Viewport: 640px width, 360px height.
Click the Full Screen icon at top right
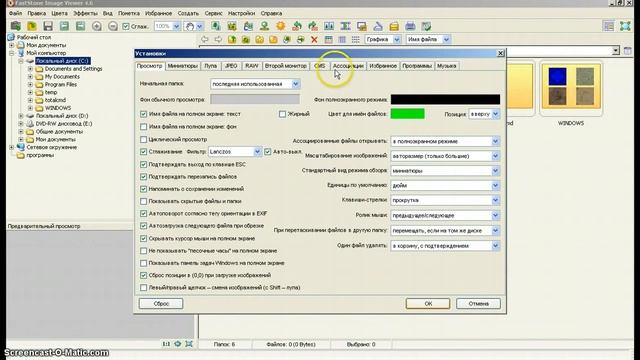click(x=625, y=26)
